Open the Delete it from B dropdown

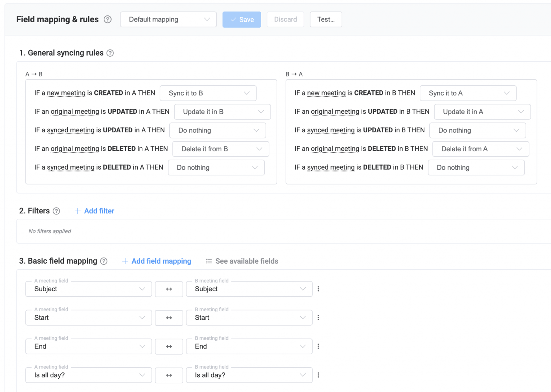click(x=221, y=149)
